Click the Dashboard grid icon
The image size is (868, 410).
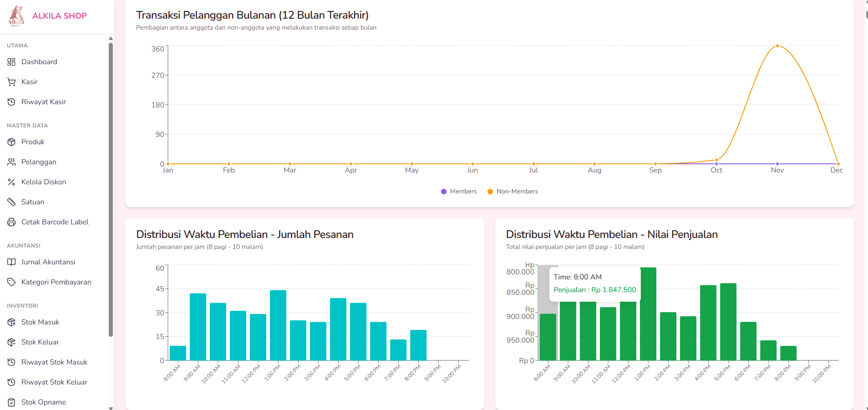pos(11,62)
